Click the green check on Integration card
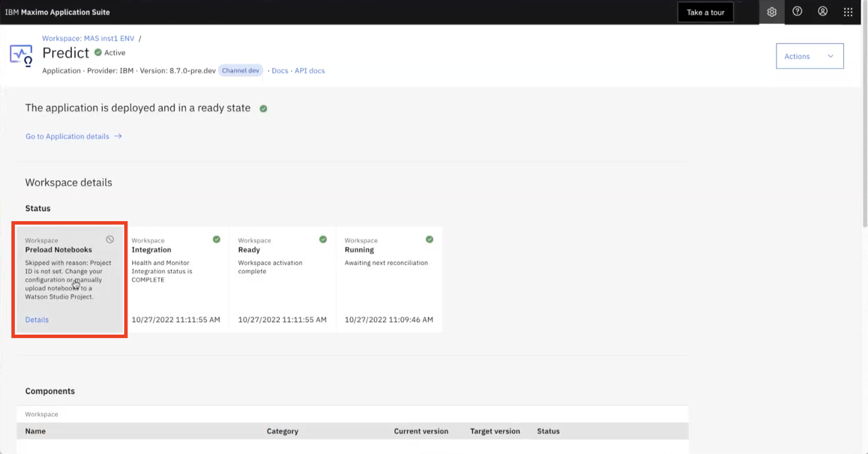The width and height of the screenshot is (868, 454). coord(216,239)
